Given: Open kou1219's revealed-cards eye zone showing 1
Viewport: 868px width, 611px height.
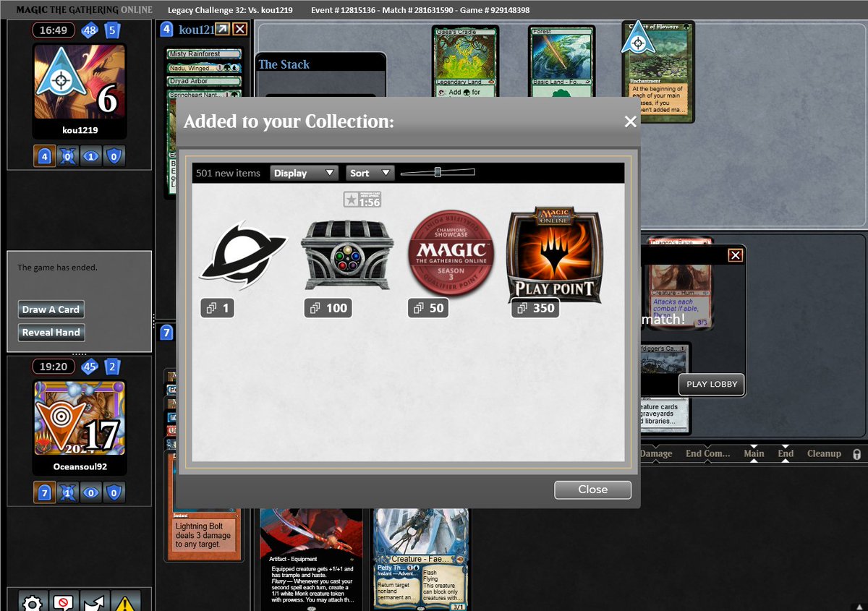Looking at the screenshot, I should (90, 156).
